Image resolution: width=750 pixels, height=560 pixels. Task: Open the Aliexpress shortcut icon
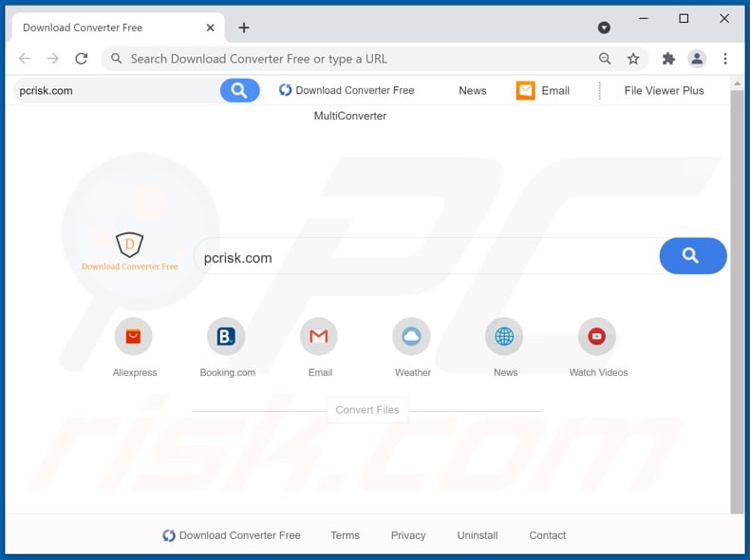(134, 336)
